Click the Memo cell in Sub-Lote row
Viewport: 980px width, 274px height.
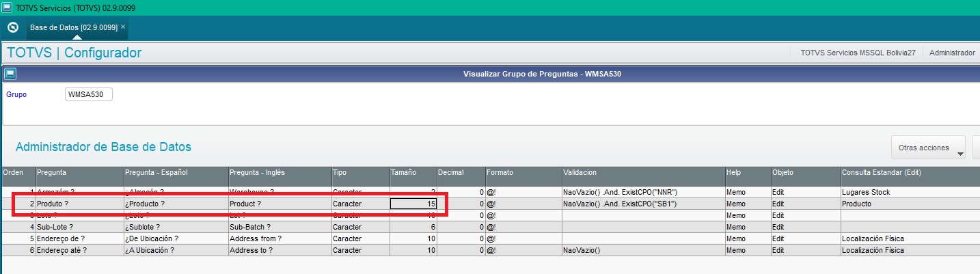[748, 227]
